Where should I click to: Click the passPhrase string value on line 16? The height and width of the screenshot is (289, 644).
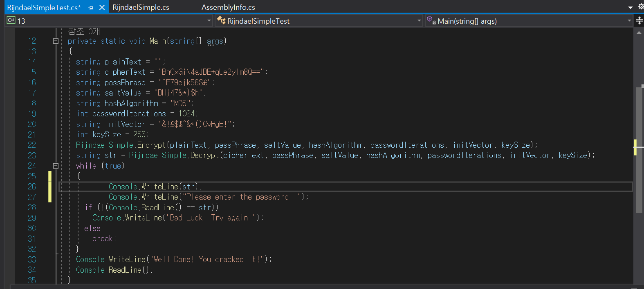pyautogui.click(x=184, y=82)
